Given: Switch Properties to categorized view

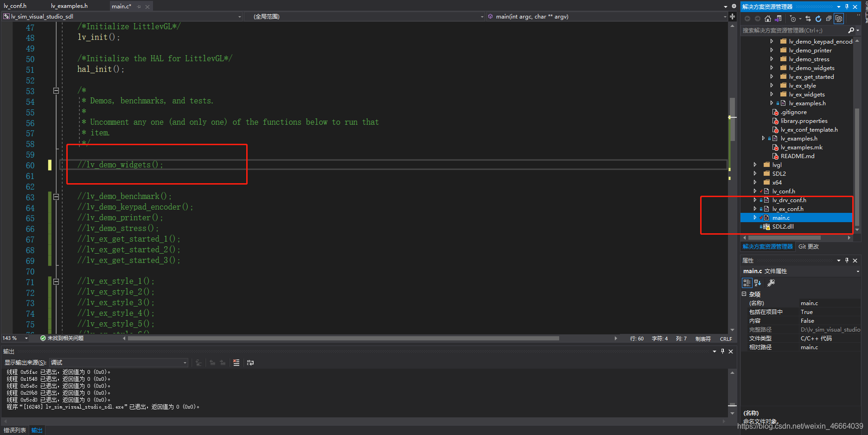Looking at the screenshot, I should point(747,282).
